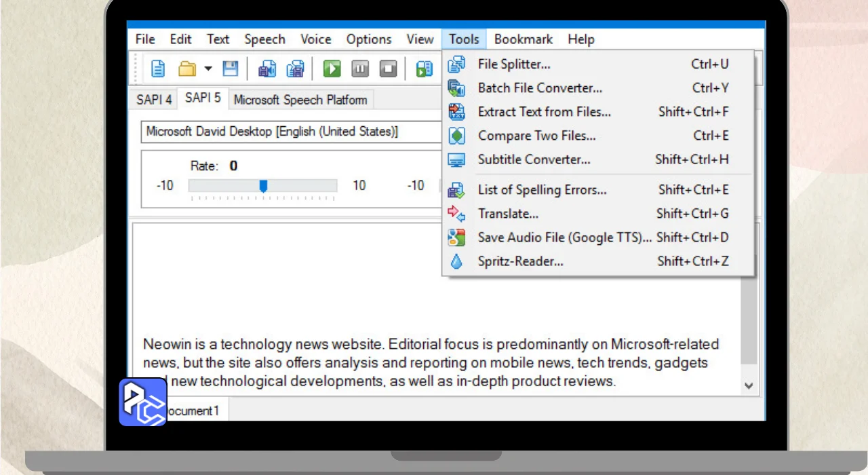Choose File Splitter from Tools menu
Image resolution: width=868 pixels, height=475 pixels.
[x=514, y=64]
